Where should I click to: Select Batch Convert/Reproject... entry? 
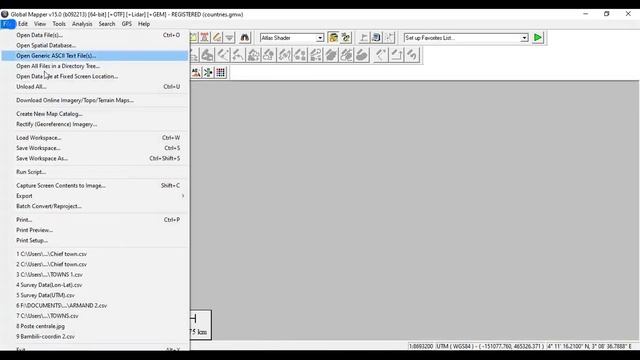pos(95,206)
